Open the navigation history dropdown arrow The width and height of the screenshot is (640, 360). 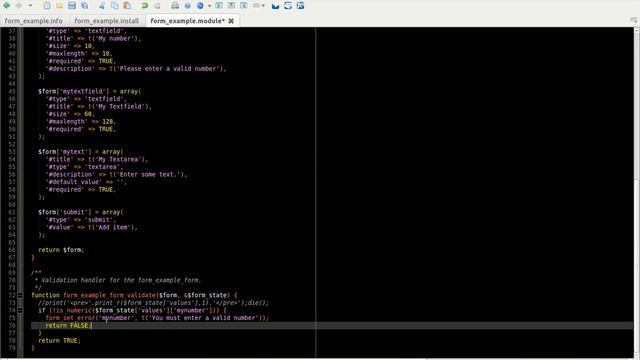(30, 6)
